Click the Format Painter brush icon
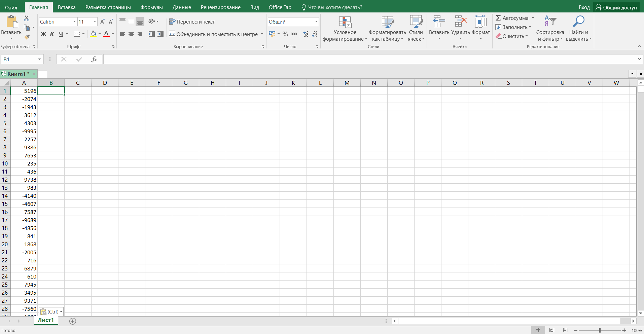 click(x=27, y=36)
